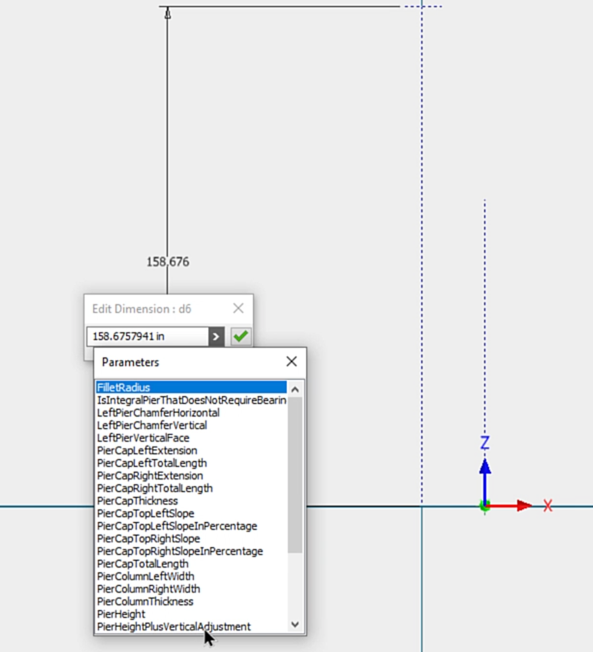Close the Edit Dimension d6 dialog
The width and height of the screenshot is (593, 652).
(x=238, y=308)
